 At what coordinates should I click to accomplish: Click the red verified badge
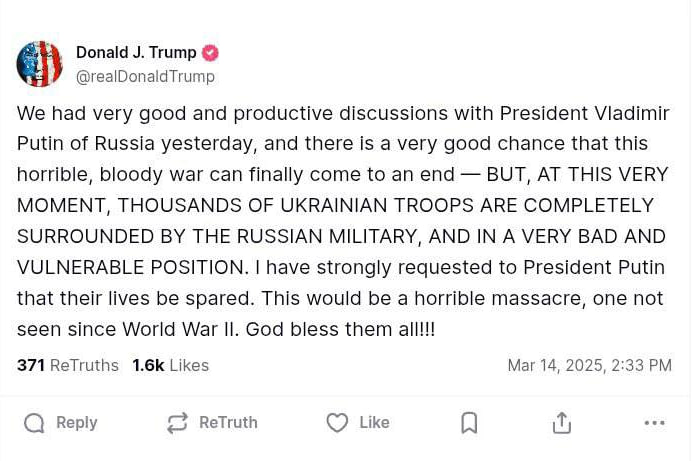click(210, 53)
